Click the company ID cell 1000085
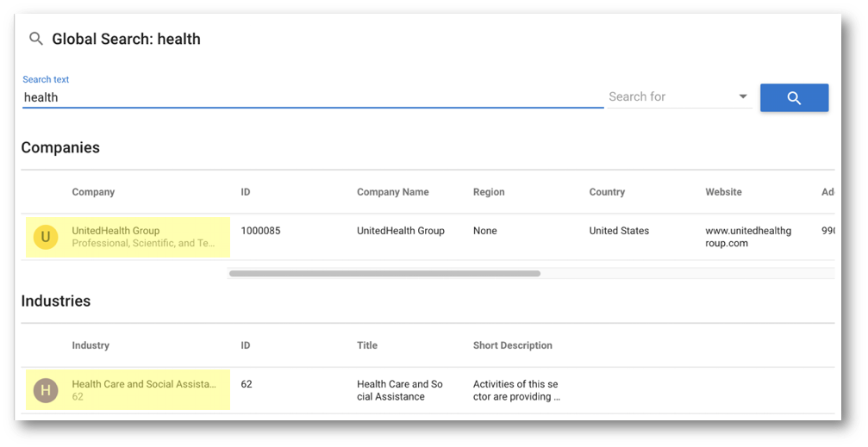The image size is (868, 447). [260, 231]
